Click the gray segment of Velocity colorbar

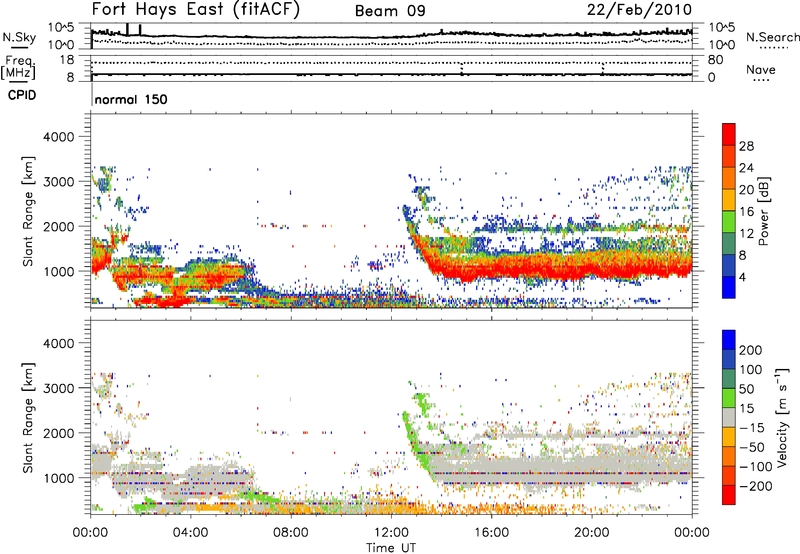tap(729, 417)
